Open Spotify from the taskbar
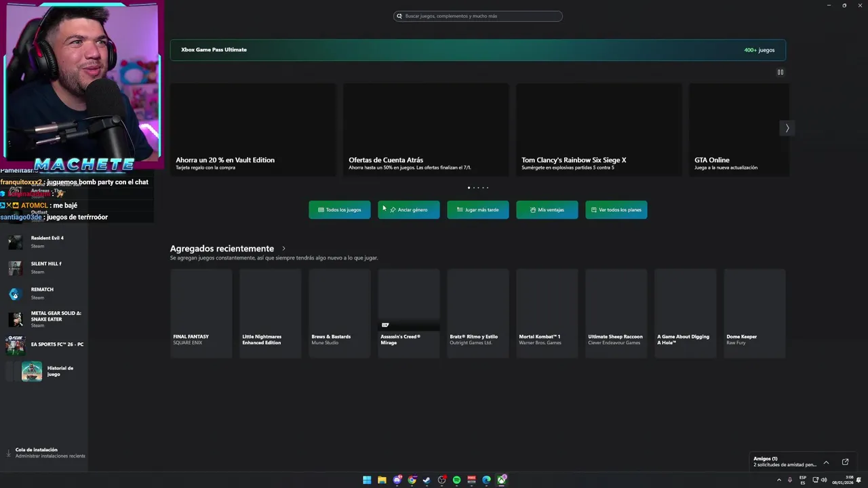Screen dimensions: 868x488 [456, 480]
